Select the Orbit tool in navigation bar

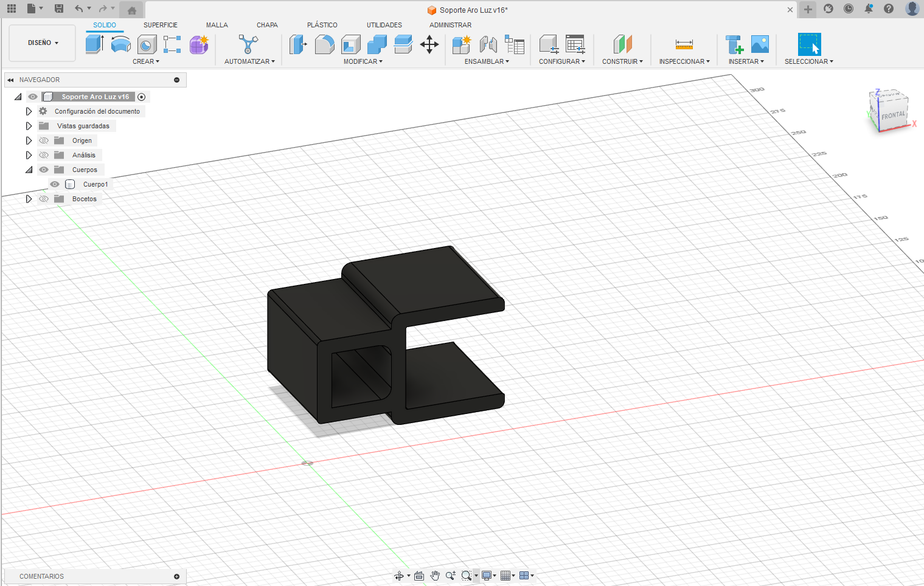[x=399, y=576]
